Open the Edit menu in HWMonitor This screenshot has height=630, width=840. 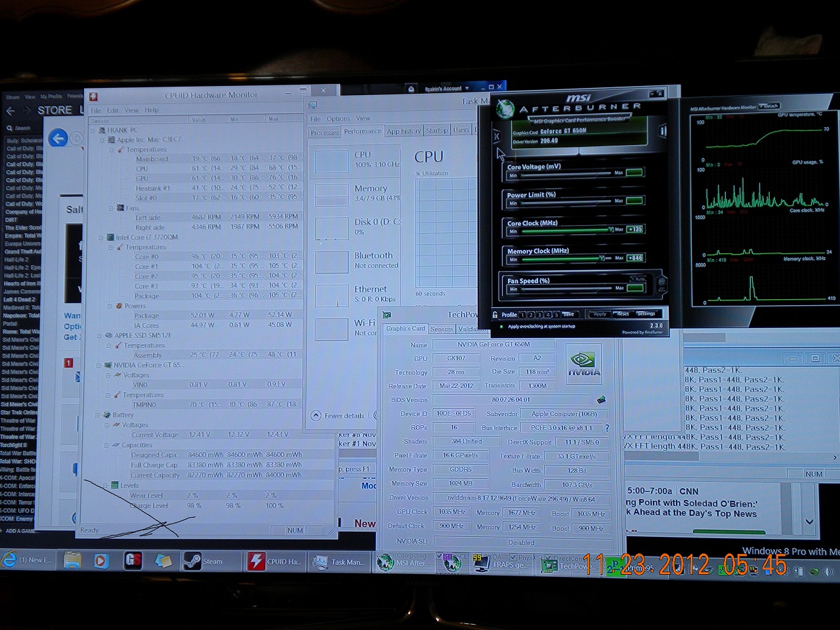coord(113,110)
